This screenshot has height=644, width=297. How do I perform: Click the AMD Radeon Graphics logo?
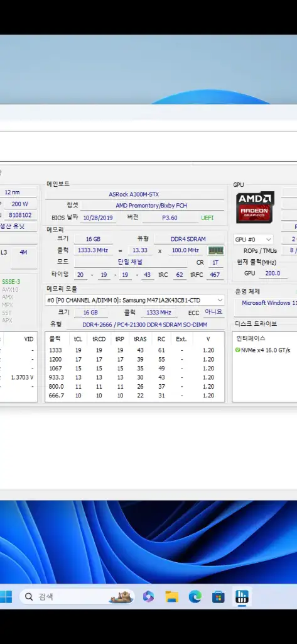pyautogui.click(x=255, y=208)
